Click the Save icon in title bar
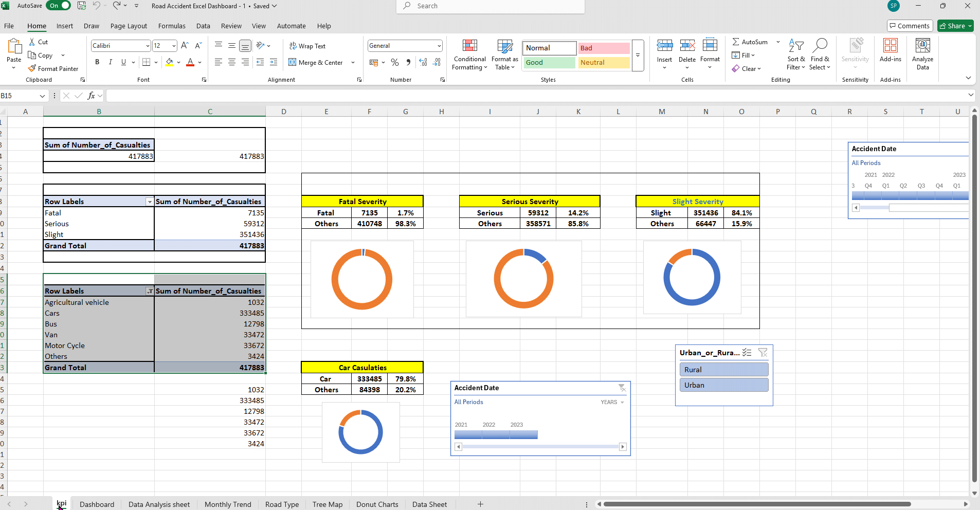 click(82, 6)
